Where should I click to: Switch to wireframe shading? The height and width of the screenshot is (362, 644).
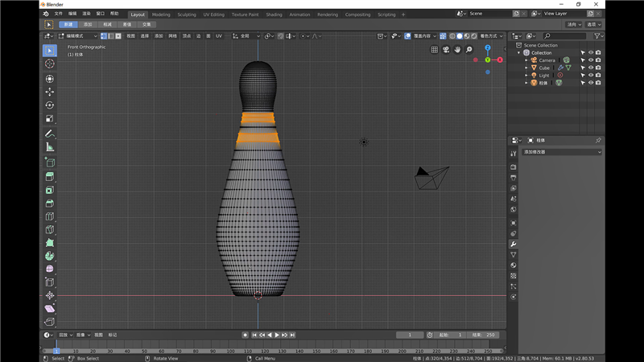pos(452,36)
